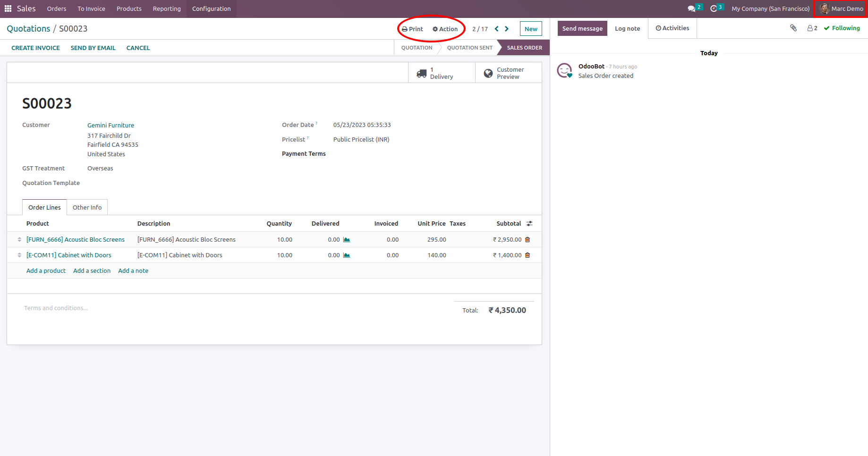Click Public Pricelist (INR) value

tap(361, 140)
